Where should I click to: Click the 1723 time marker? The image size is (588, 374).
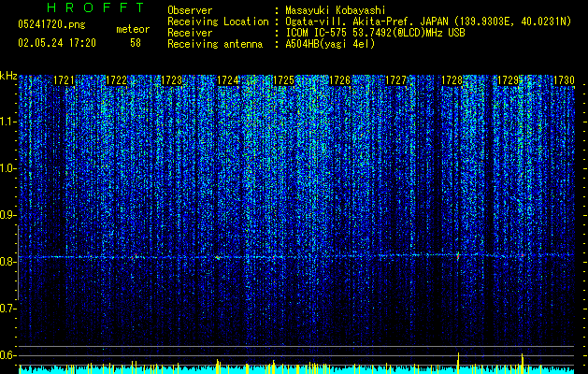[x=171, y=80]
